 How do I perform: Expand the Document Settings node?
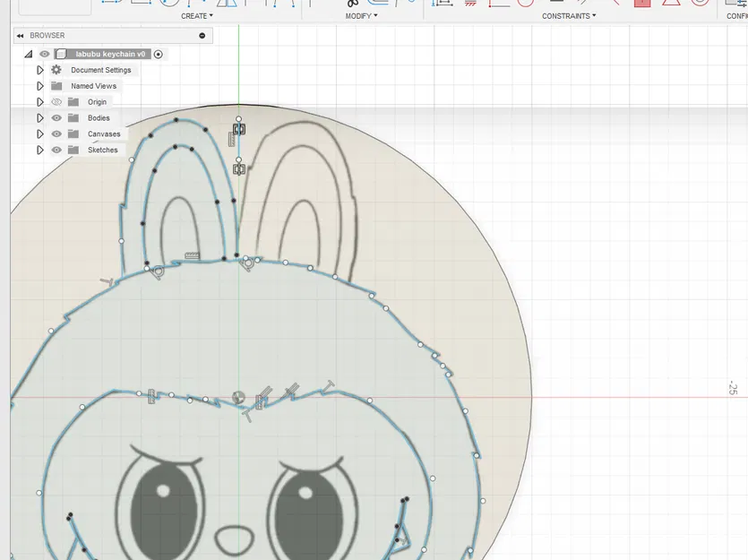[x=40, y=70]
